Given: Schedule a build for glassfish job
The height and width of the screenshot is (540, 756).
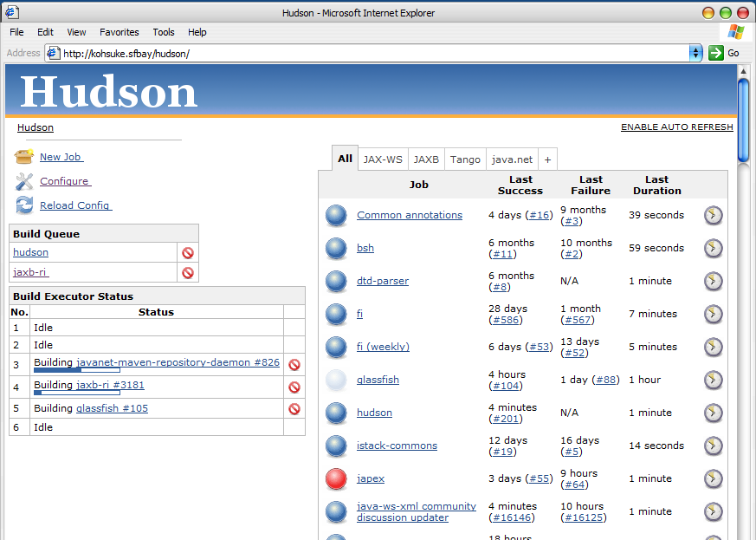Looking at the screenshot, I should pos(713,380).
